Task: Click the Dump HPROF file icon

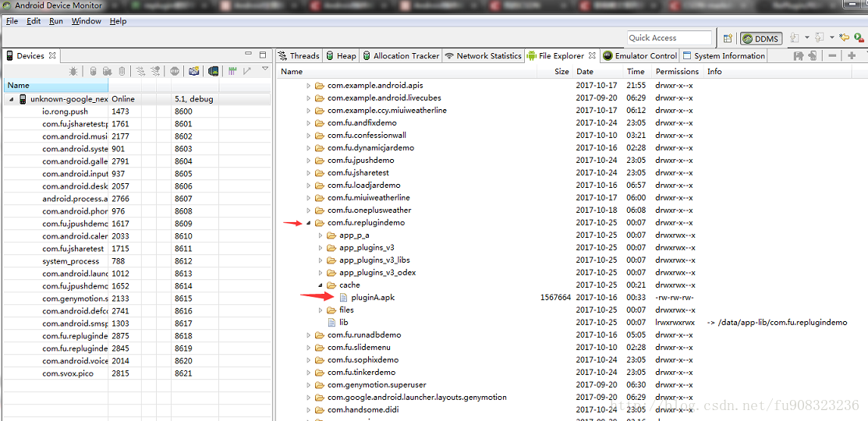Action: point(108,72)
